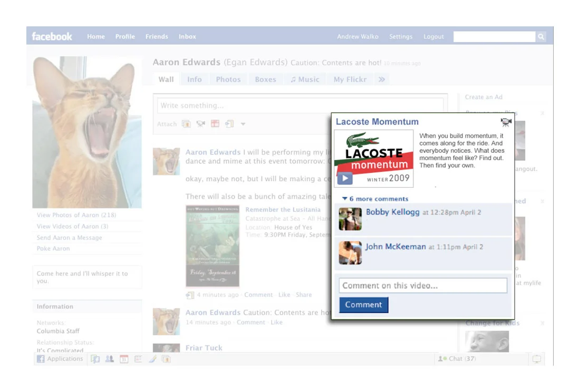This screenshot has width=580, height=392.
Task: Open Remember the Lusitania event link
Action: point(283,210)
